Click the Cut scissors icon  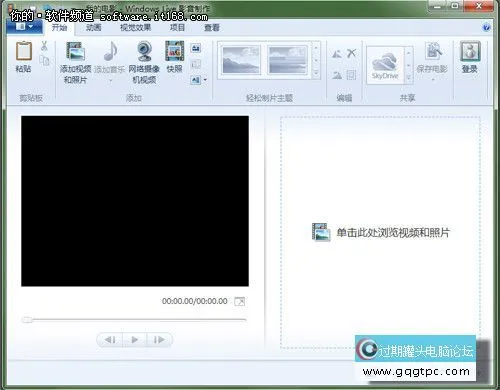pos(44,46)
